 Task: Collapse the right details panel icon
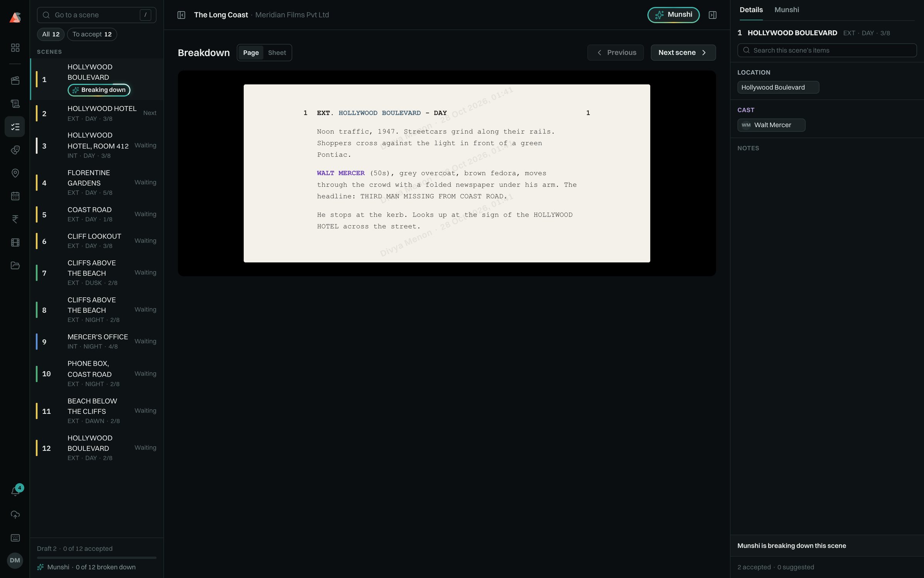click(x=712, y=15)
